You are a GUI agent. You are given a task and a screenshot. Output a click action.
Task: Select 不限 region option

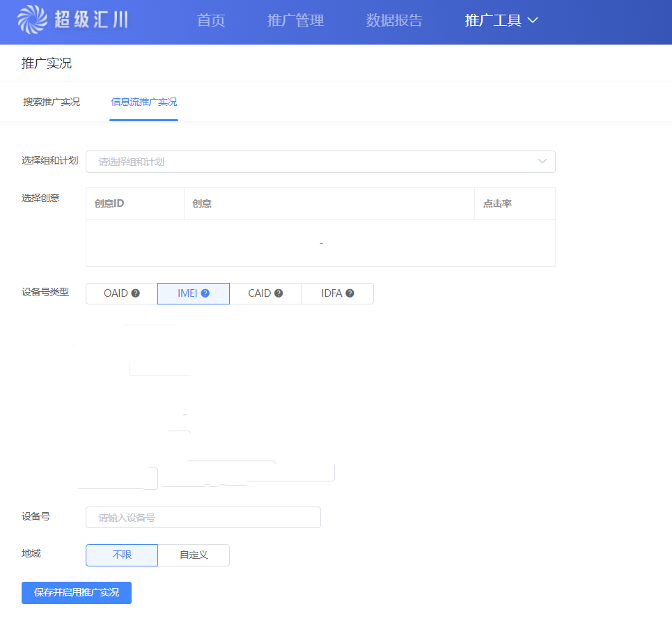click(x=122, y=555)
